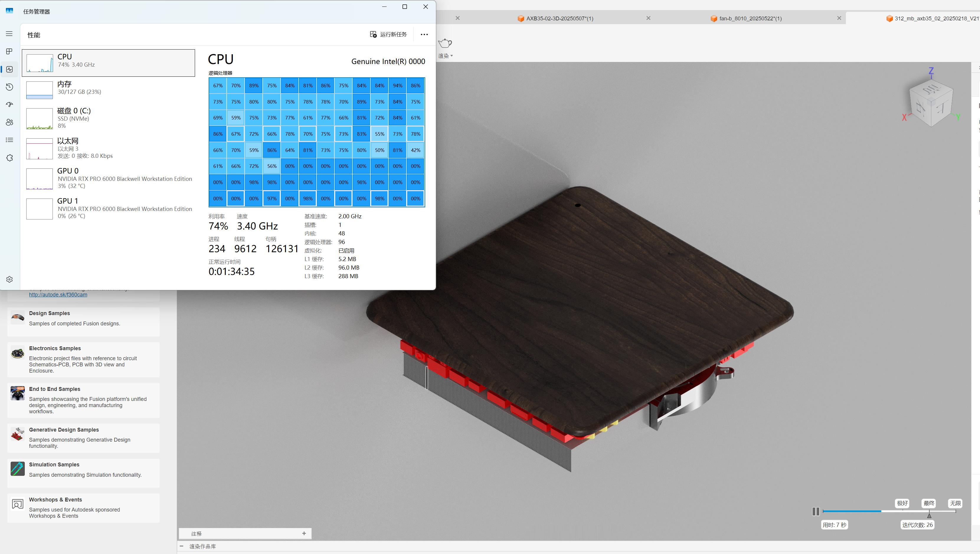Collapse the 渲染作品库 render gallery panel
Screen dimensions: 980x554
pos(181,546)
